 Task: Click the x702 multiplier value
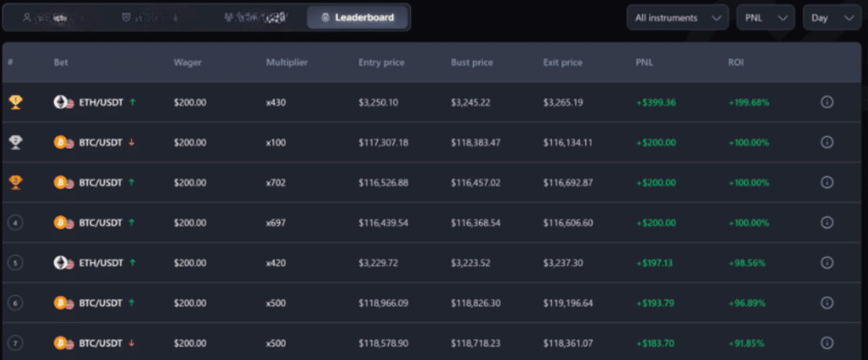click(x=276, y=182)
